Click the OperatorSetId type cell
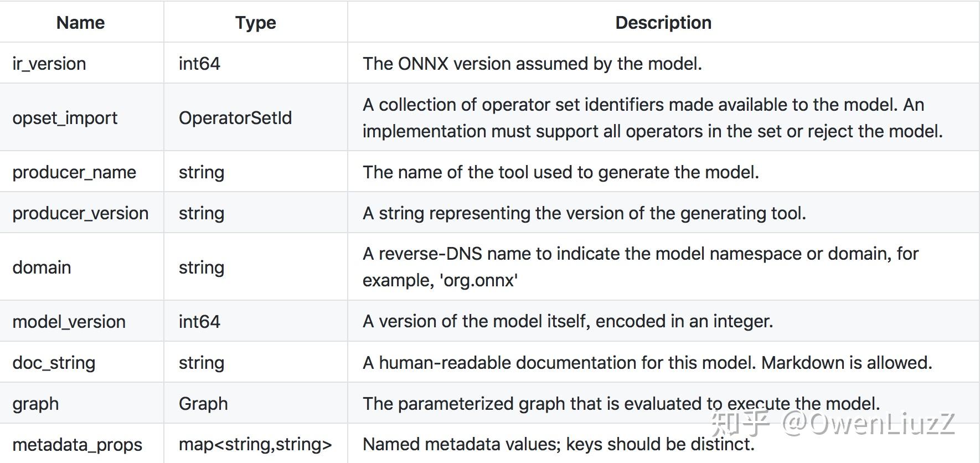The width and height of the screenshot is (980, 463). [x=235, y=118]
